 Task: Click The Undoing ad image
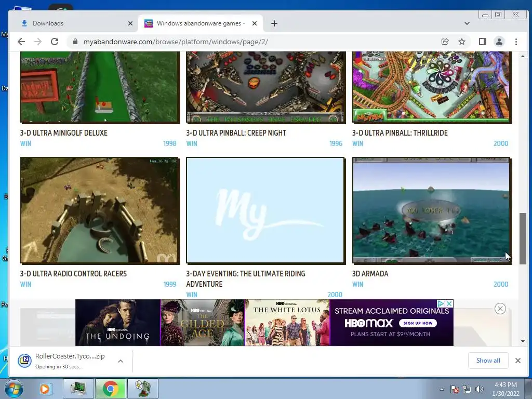click(x=118, y=323)
